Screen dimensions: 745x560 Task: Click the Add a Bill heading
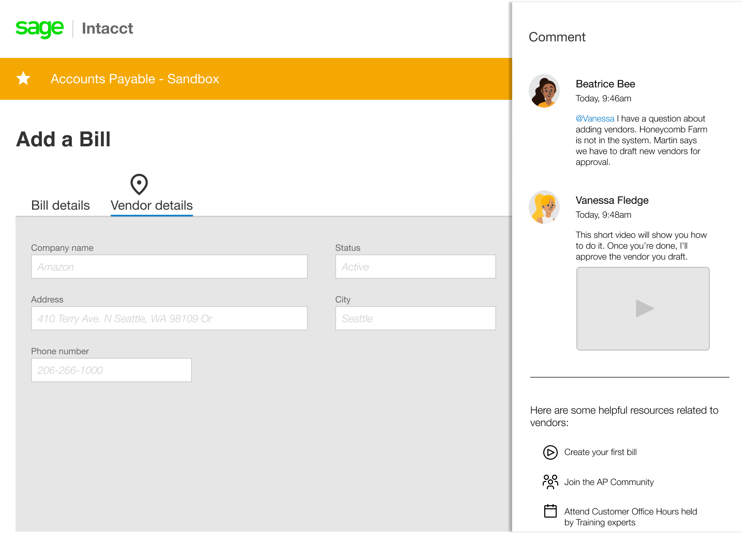pos(64,139)
